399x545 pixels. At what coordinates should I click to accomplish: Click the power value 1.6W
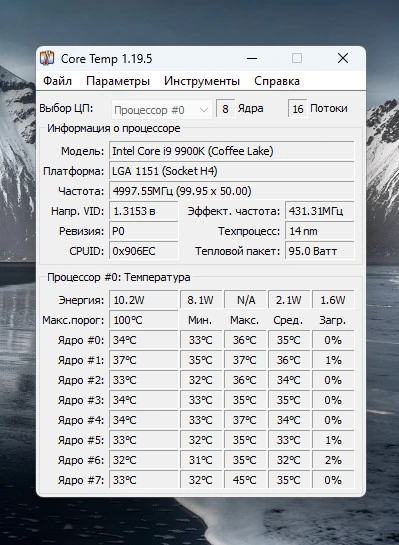pyautogui.click(x=333, y=300)
